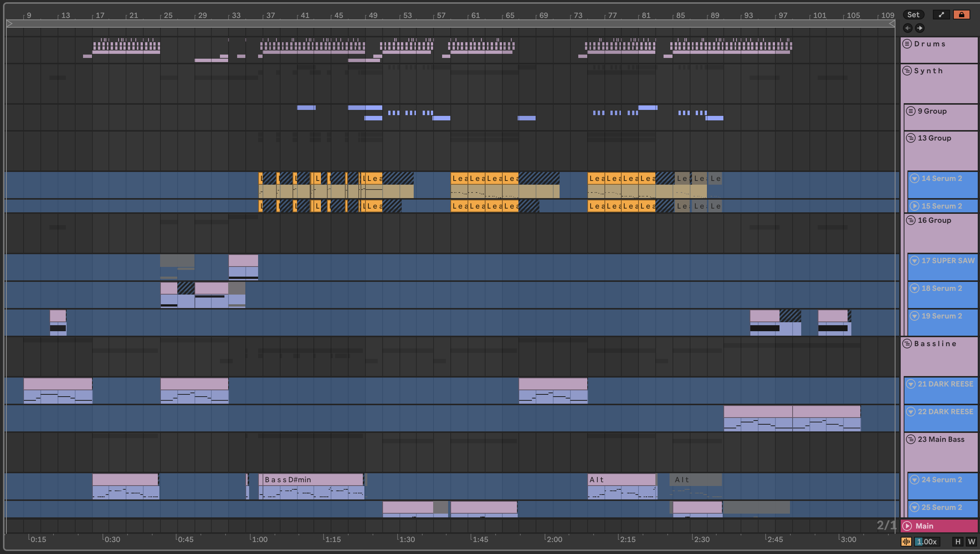This screenshot has width=980, height=554.
Task: Select the Main track name
Action: point(924,526)
